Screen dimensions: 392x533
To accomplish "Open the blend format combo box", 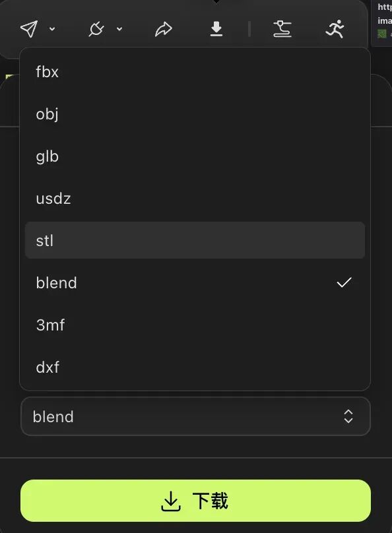I will pos(195,416).
